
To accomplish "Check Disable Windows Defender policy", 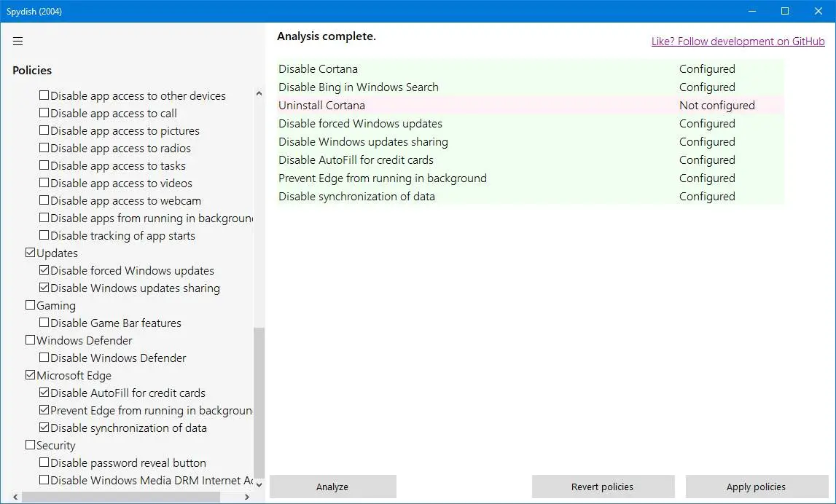I will (x=44, y=358).
